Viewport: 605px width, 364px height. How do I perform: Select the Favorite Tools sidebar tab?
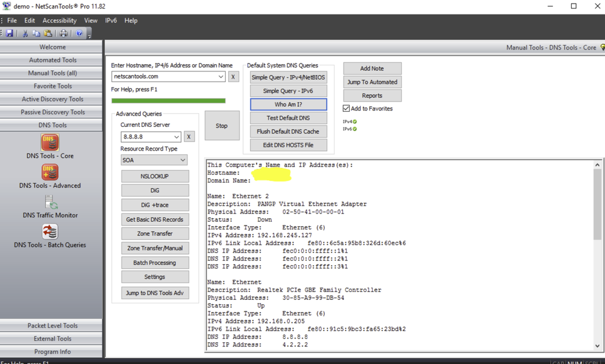51,86
